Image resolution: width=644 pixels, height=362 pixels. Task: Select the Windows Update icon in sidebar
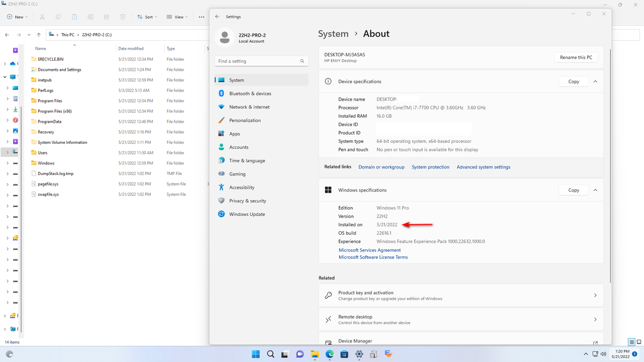tap(221, 214)
